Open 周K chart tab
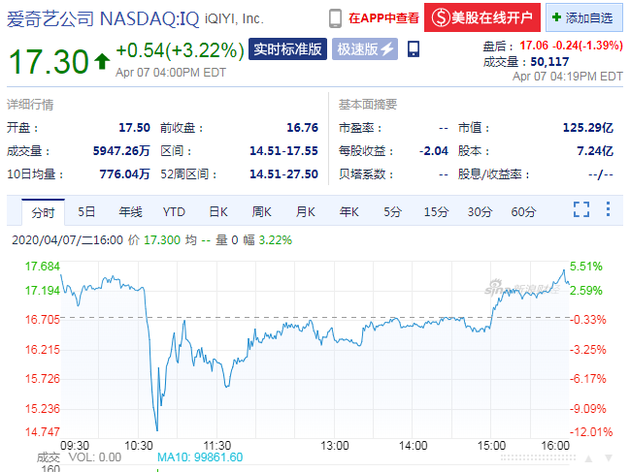The image size is (630, 472). click(262, 212)
